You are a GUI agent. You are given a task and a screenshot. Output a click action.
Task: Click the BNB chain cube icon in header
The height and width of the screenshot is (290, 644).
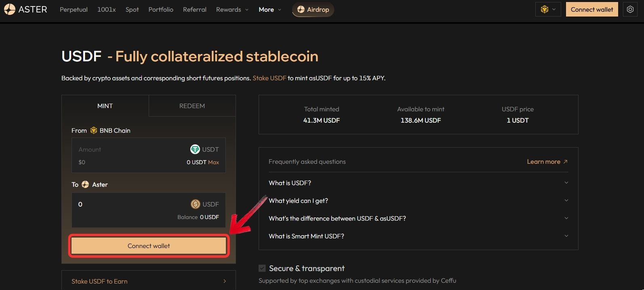click(x=545, y=9)
